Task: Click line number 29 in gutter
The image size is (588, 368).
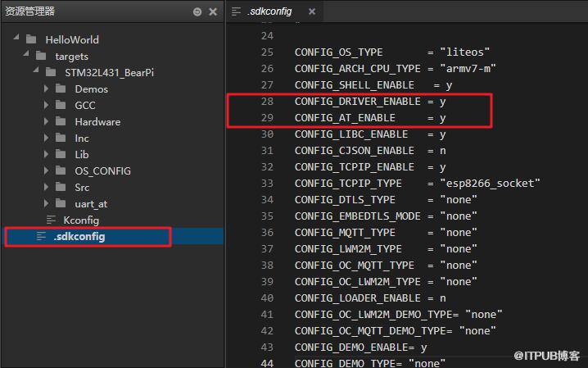Action: [x=267, y=118]
